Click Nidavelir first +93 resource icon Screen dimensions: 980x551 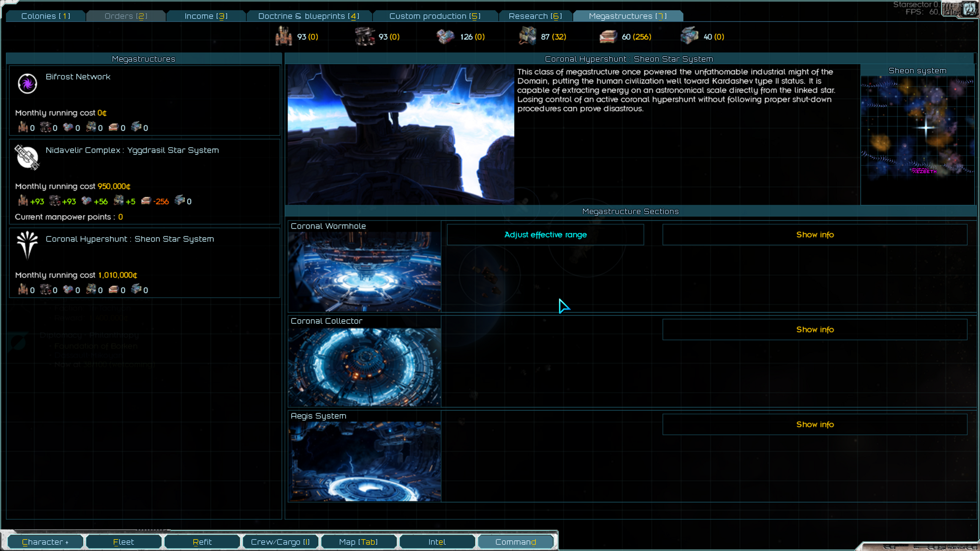click(x=23, y=201)
